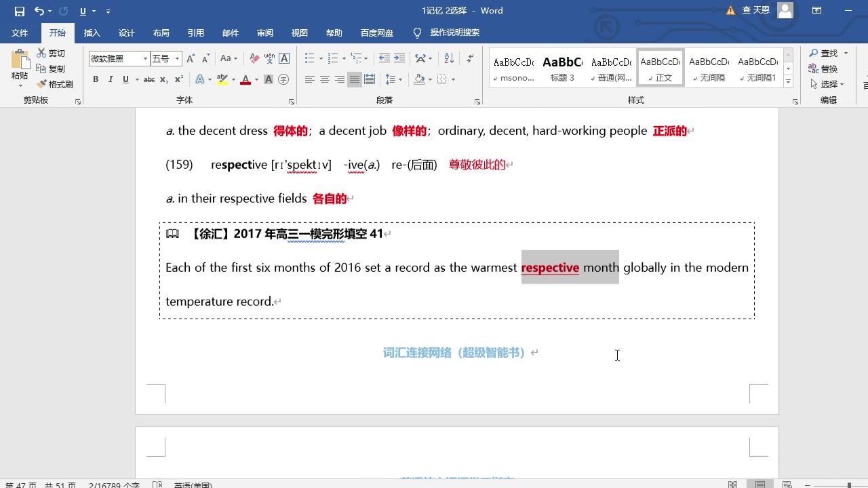
Task: Click the Center alignment icon
Action: click(325, 80)
